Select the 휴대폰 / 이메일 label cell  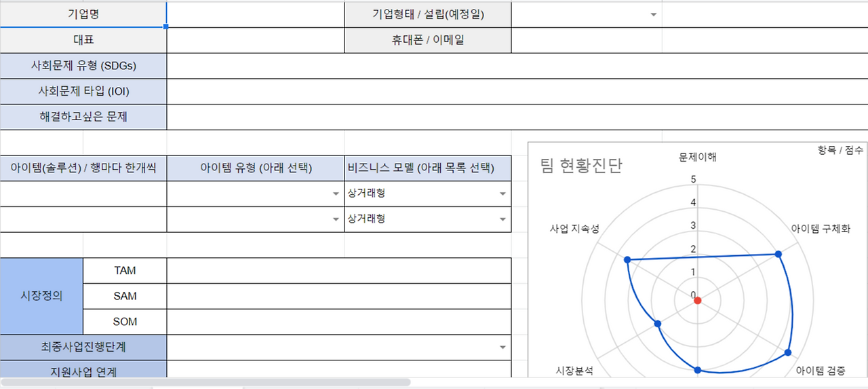click(x=428, y=40)
